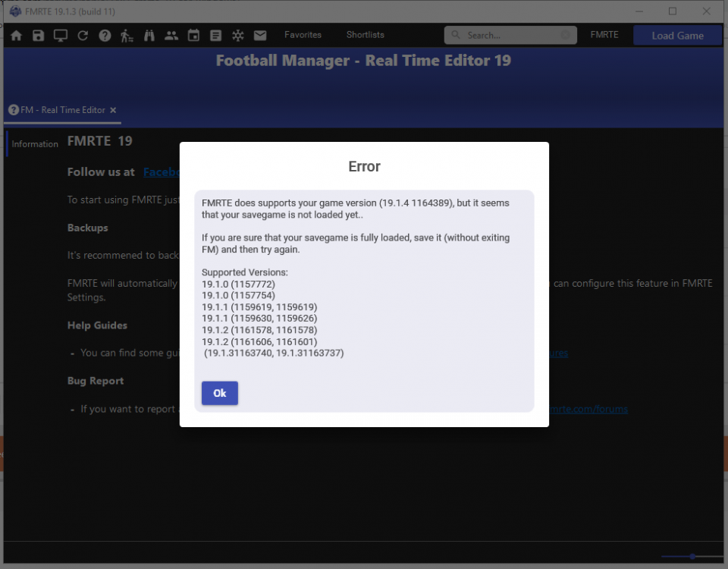Image resolution: width=728 pixels, height=569 pixels.
Task: Open the snowflake freeze icon
Action: point(237,36)
